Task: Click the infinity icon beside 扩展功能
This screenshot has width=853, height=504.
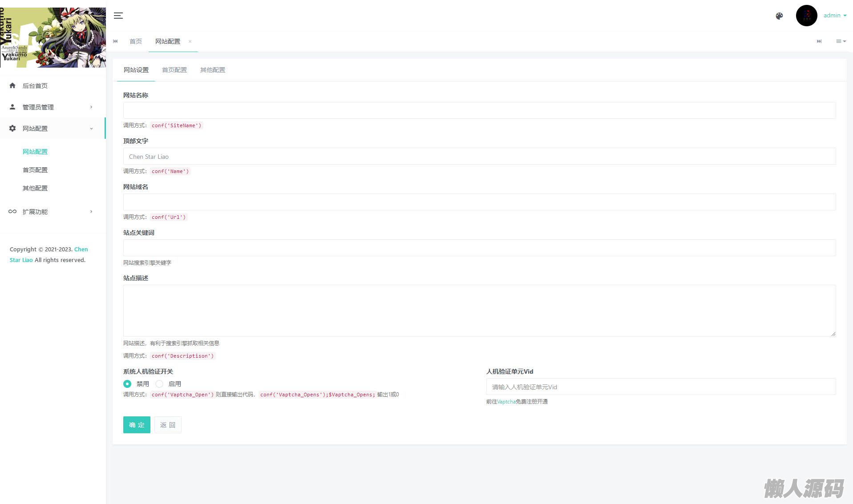Action: [12, 211]
